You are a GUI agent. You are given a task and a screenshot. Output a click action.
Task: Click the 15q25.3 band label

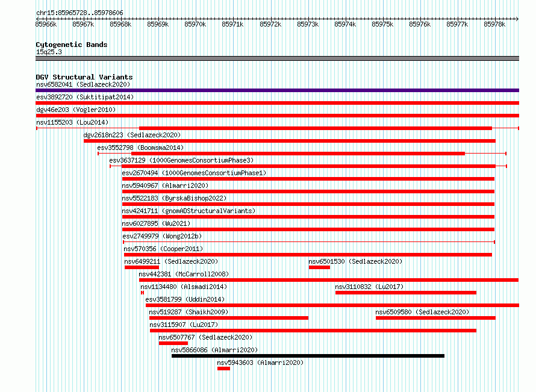point(49,52)
